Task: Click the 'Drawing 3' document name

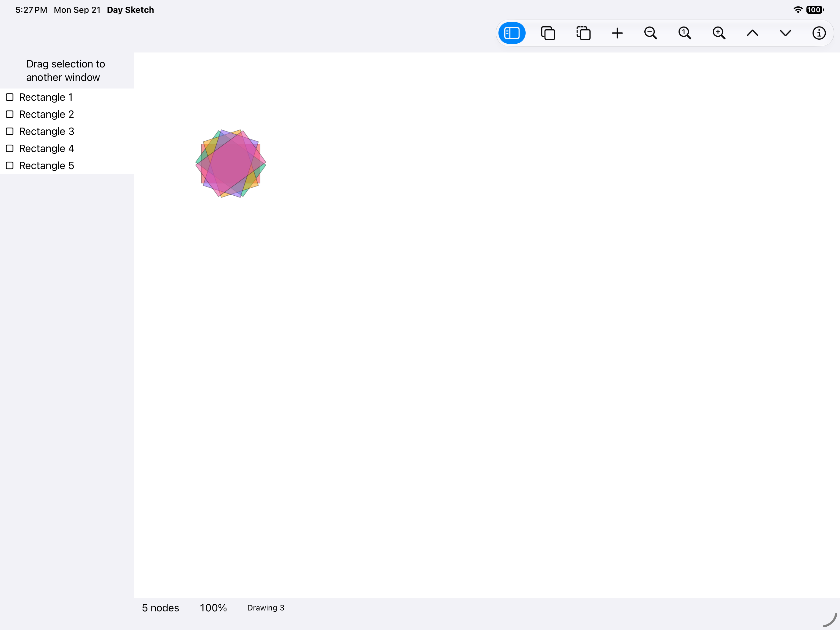Action: (266, 608)
